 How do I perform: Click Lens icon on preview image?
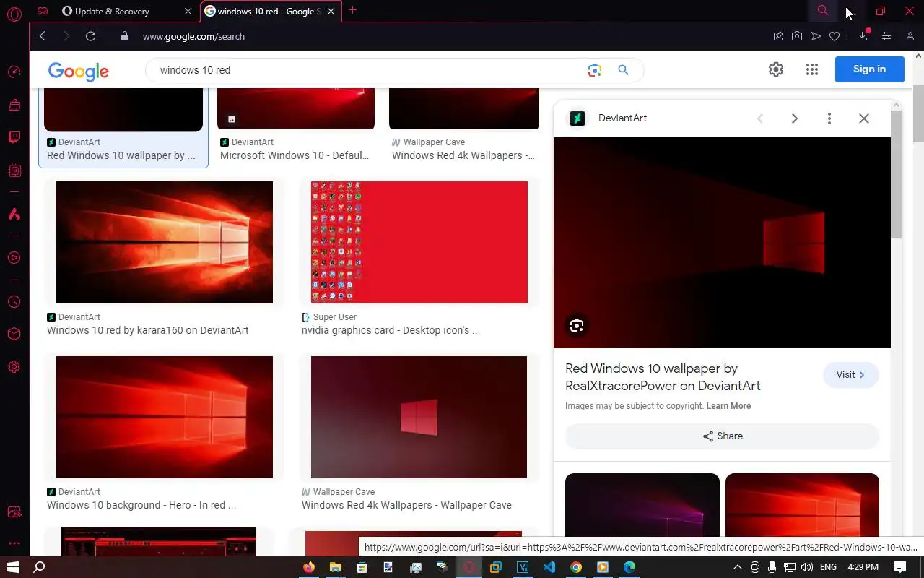pos(576,325)
